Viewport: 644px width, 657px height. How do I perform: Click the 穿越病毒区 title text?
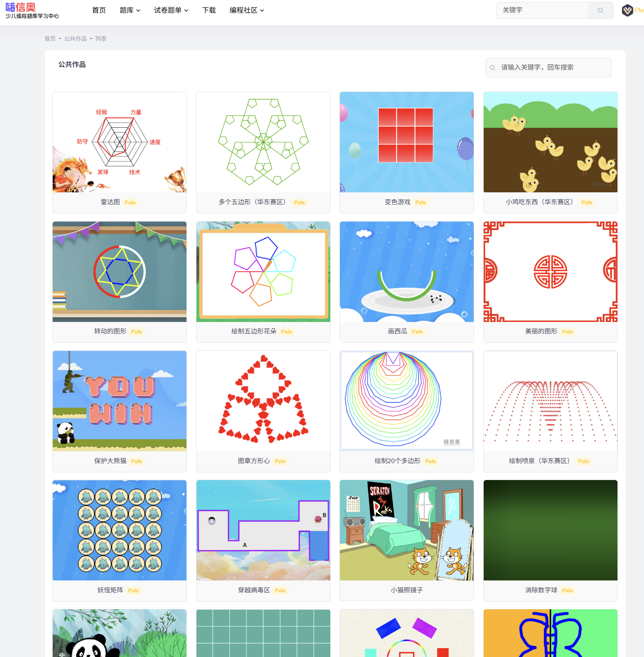coord(254,590)
